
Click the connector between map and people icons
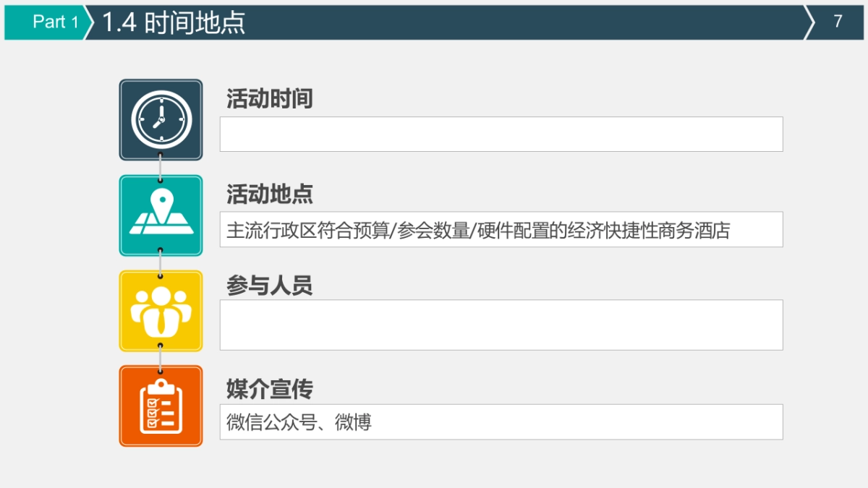pos(161,263)
